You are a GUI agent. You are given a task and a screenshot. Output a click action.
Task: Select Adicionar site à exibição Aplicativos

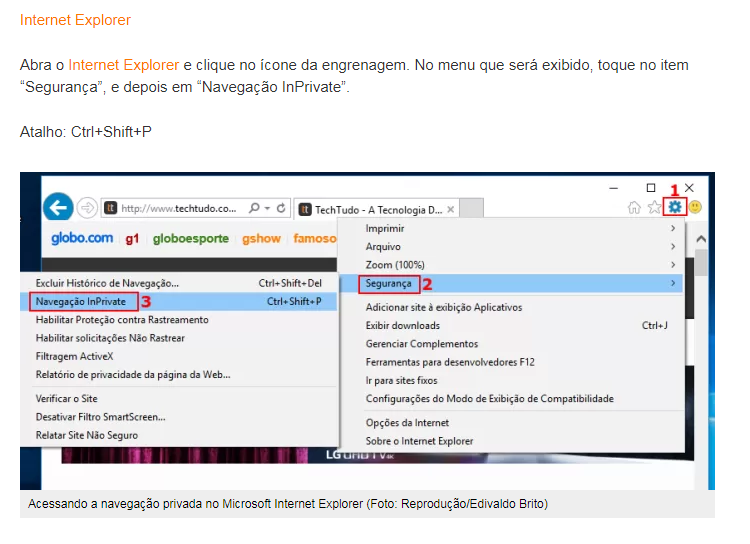[x=511, y=307]
